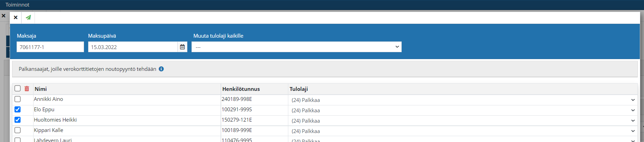Click the green paper plane send icon
This screenshot has height=142, width=644.
click(28, 17)
